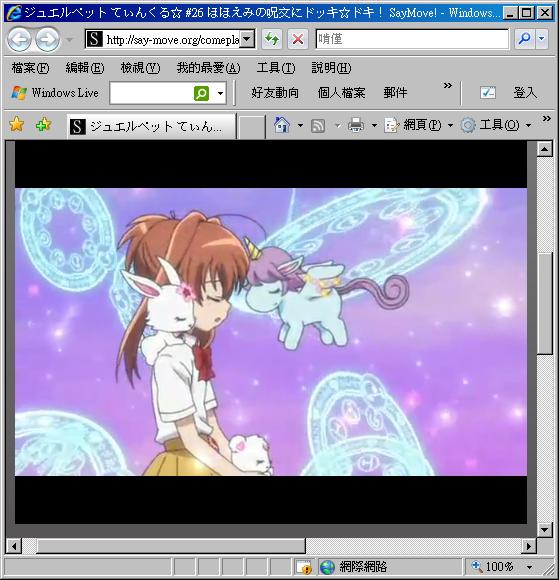
Task: Select the ジュエルペット てぃんくる browser tab
Action: [151, 127]
